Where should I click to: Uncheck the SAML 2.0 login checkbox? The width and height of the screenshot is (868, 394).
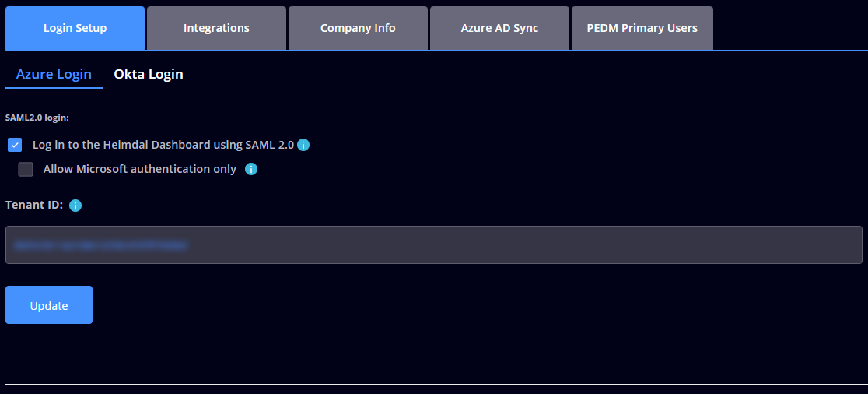[x=15, y=145]
